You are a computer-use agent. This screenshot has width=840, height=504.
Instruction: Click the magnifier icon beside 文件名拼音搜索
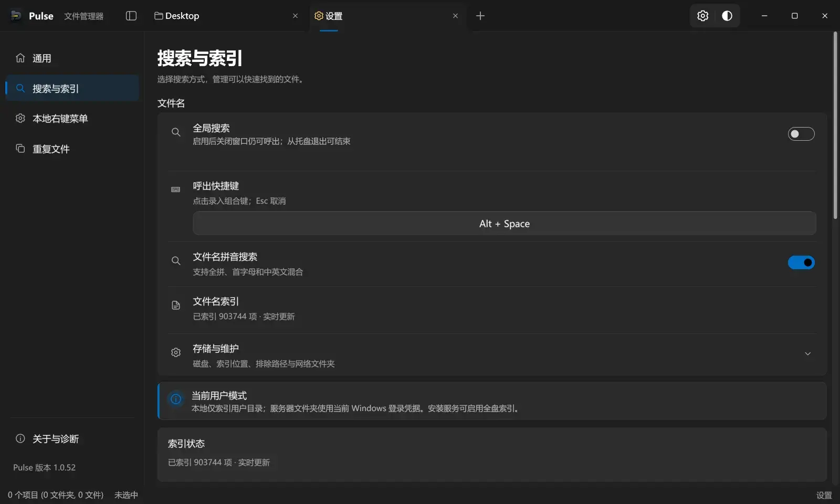[x=176, y=261]
